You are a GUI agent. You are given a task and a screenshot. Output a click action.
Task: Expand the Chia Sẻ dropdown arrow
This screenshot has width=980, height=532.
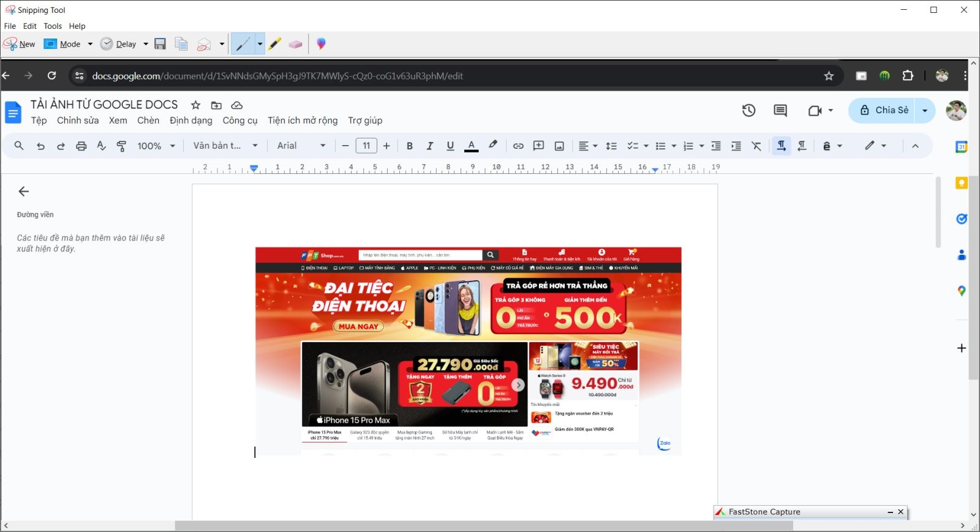coord(925,111)
